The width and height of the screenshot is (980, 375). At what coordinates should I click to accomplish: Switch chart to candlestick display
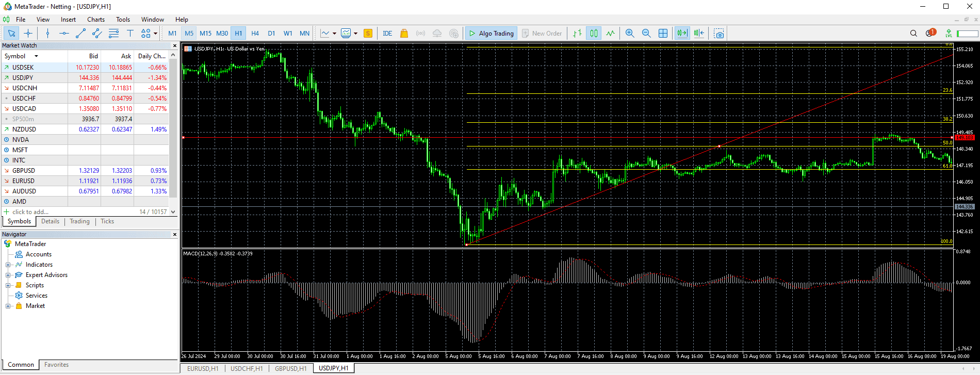click(x=594, y=34)
